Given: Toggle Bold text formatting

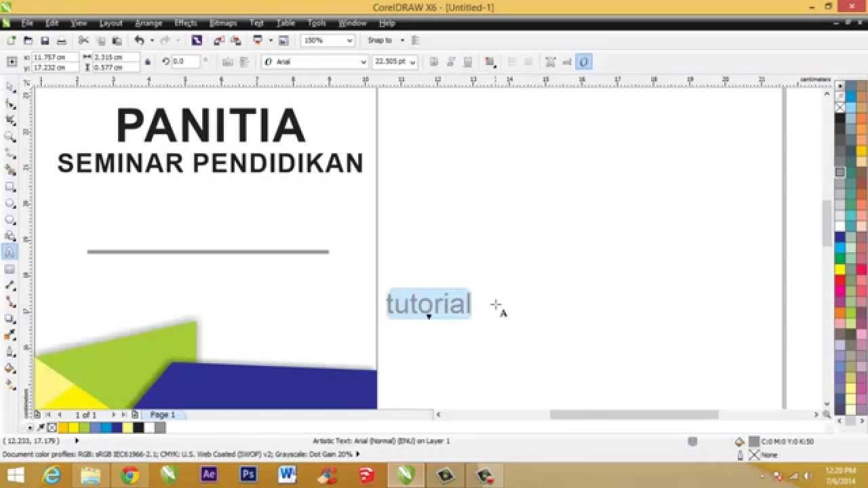Looking at the screenshot, I should coord(435,62).
